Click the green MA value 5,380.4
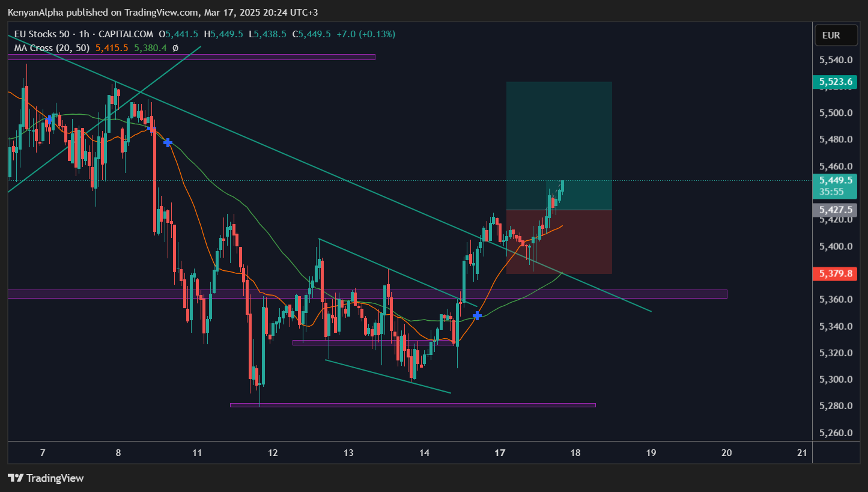 pos(150,47)
